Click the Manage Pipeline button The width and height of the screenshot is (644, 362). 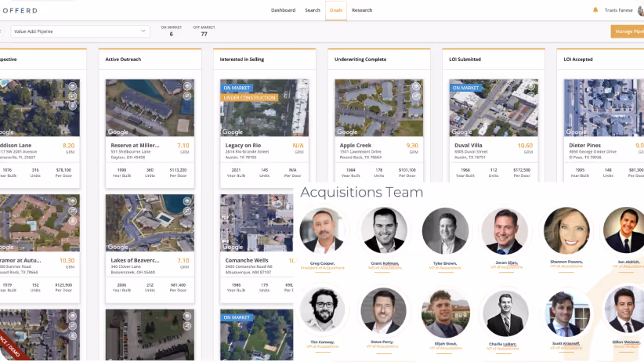tap(628, 31)
